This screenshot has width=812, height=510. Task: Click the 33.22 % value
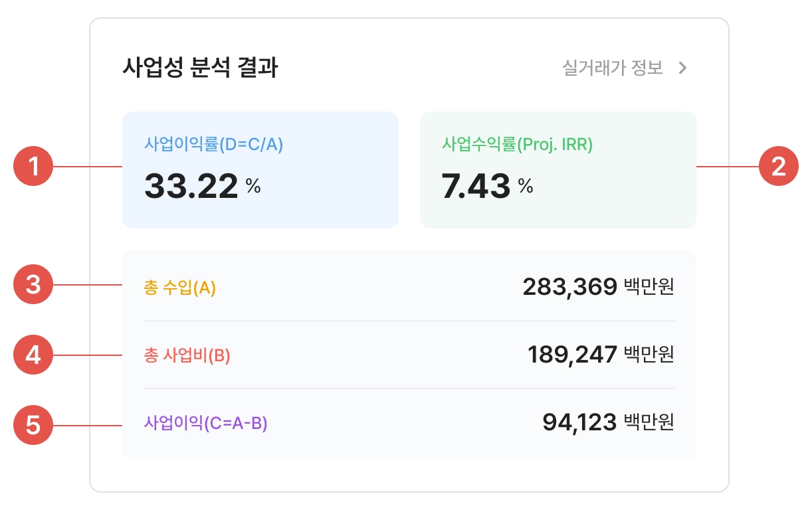(202, 187)
